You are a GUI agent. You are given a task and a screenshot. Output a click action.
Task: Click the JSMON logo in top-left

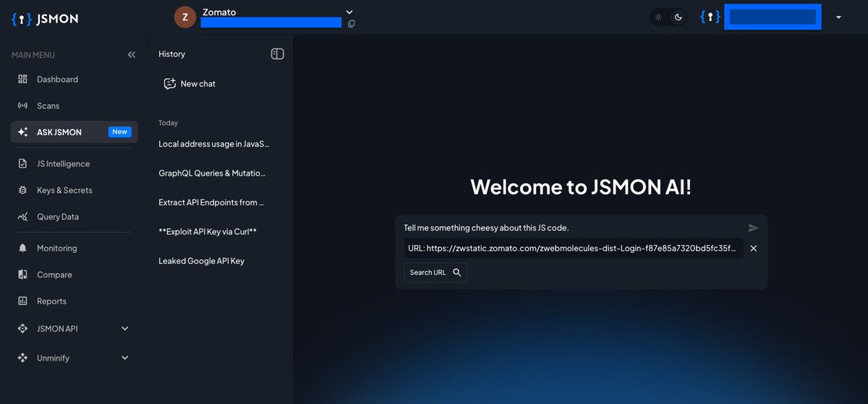coord(45,19)
